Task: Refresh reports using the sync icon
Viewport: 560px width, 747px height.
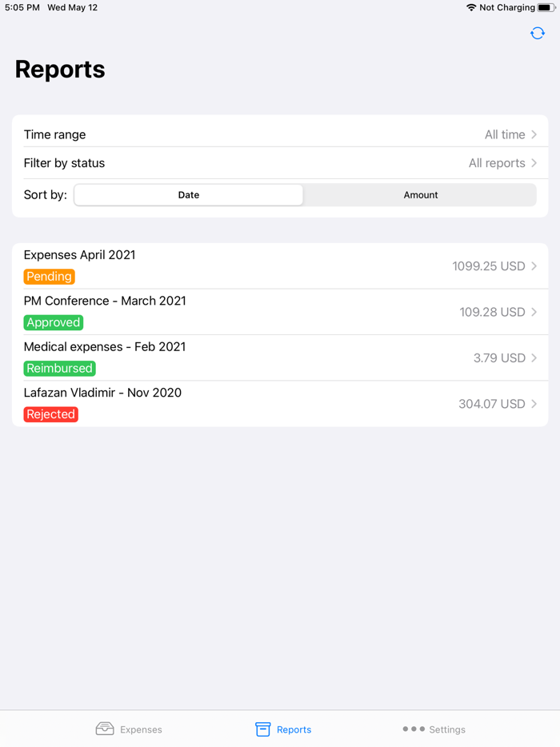Action: coord(538,33)
